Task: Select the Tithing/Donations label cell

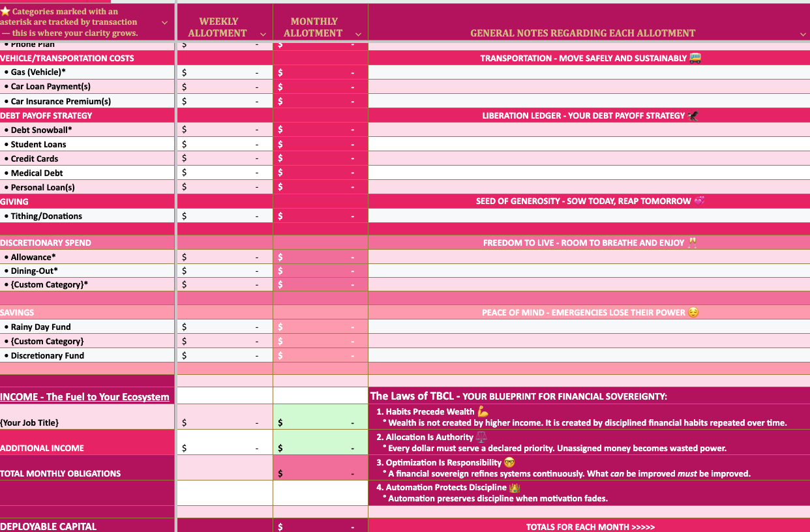Action: (87, 216)
